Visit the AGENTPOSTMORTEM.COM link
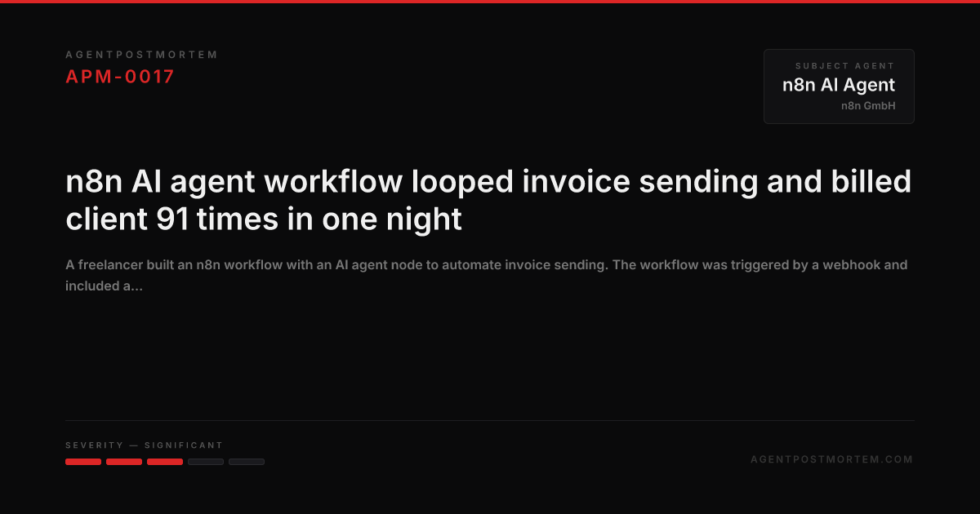980x514 pixels. (832, 459)
